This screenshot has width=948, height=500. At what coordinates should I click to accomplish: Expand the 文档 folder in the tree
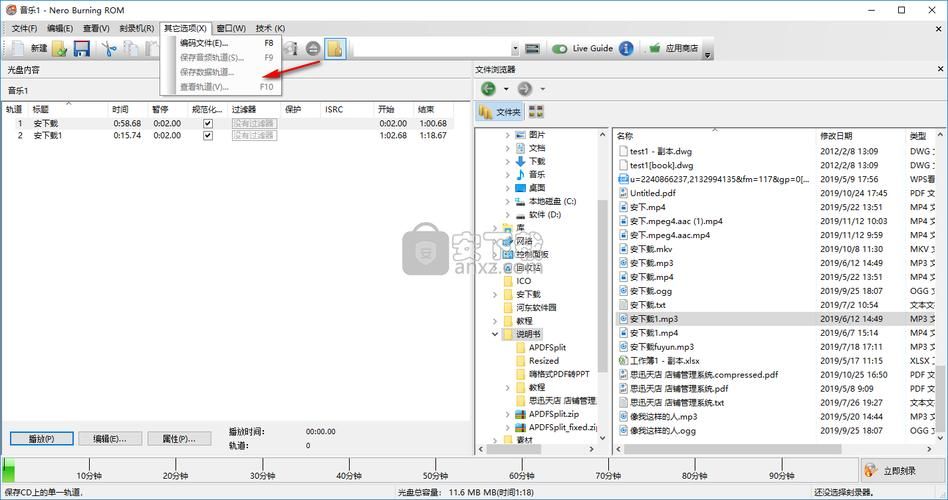coord(508,148)
